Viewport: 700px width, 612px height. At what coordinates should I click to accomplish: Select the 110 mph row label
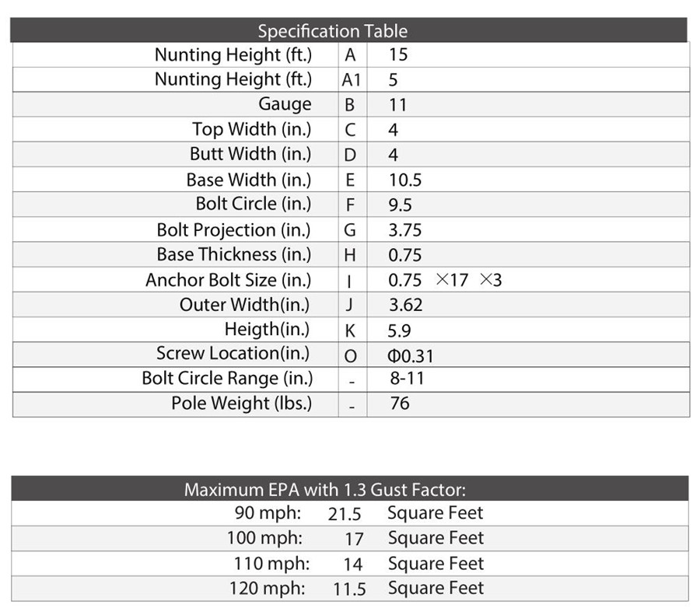point(271,564)
